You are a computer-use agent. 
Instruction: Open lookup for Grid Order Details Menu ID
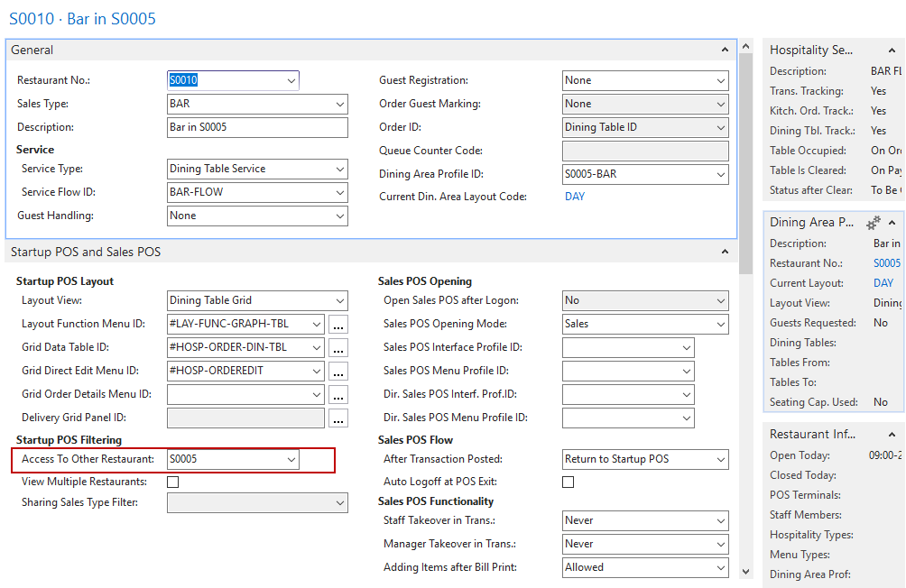click(338, 394)
